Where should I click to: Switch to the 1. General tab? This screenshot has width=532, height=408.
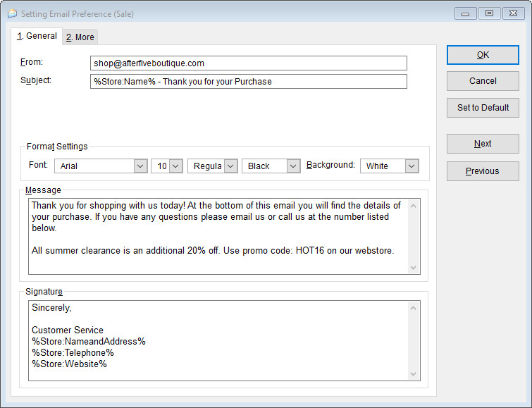(37, 36)
